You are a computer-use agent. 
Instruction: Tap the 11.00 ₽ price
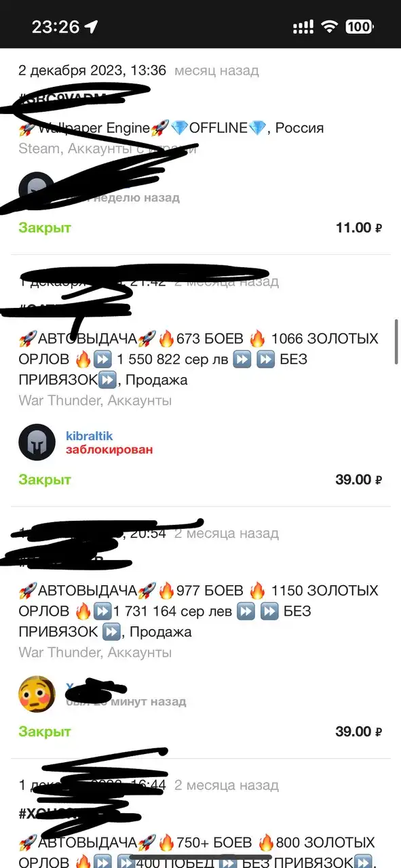click(x=359, y=228)
